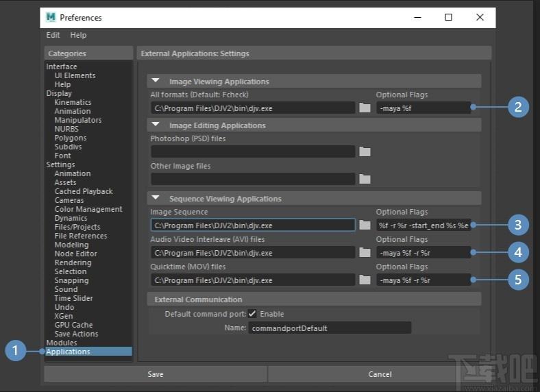Click the Image Sequence path field

pyautogui.click(x=253, y=225)
